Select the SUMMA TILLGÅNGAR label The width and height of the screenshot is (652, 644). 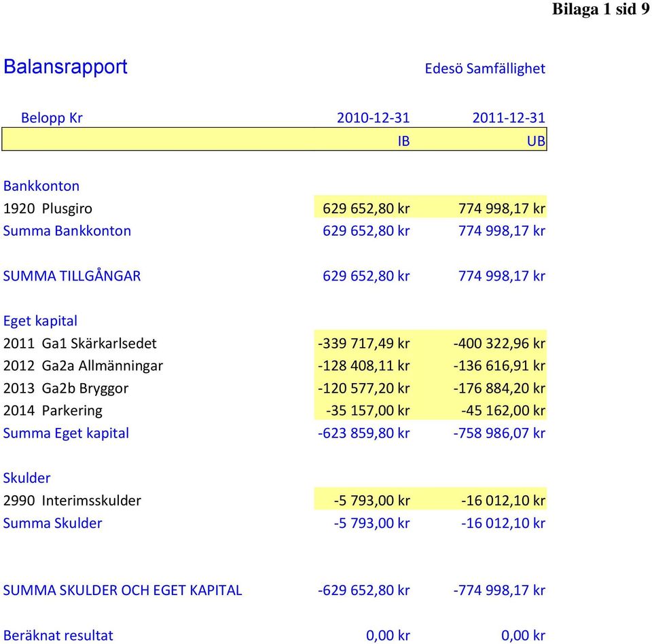coord(72,276)
